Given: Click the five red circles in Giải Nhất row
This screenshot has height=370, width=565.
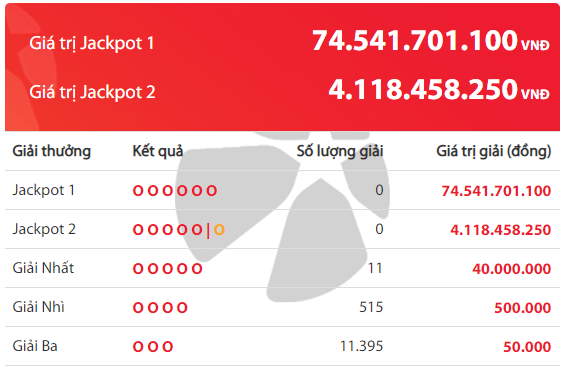Looking at the screenshot, I should (168, 269).
